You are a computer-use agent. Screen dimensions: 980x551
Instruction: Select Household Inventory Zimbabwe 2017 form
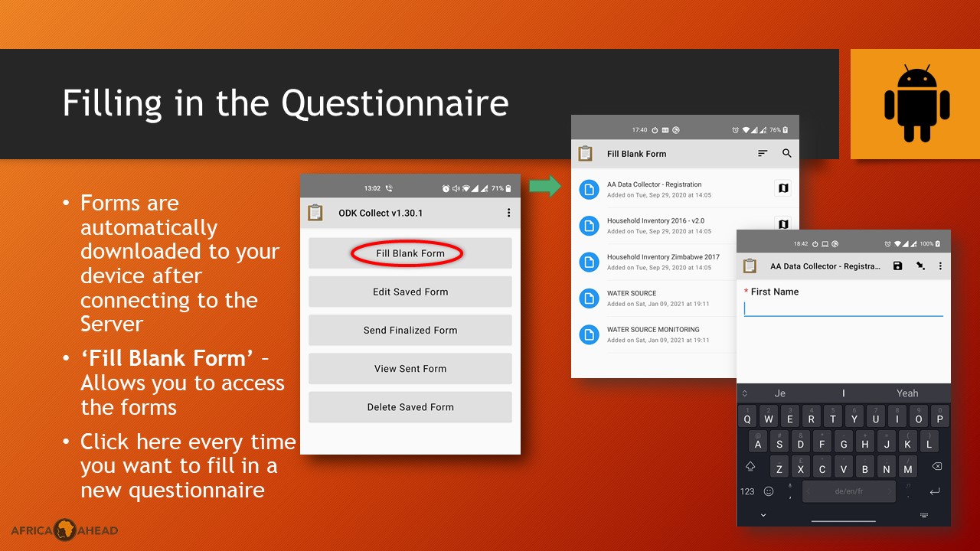(x=662, y=262)
